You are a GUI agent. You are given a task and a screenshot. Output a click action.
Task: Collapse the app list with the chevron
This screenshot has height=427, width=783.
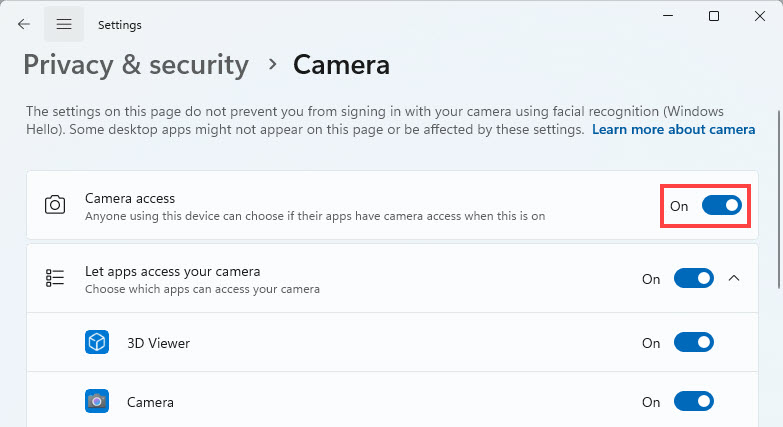[x=734, y=279]
